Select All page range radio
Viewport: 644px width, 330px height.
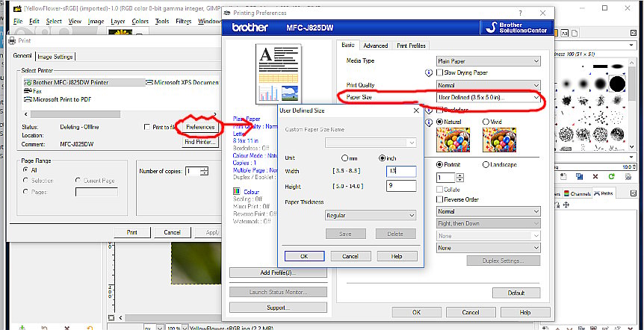(26, 170)
